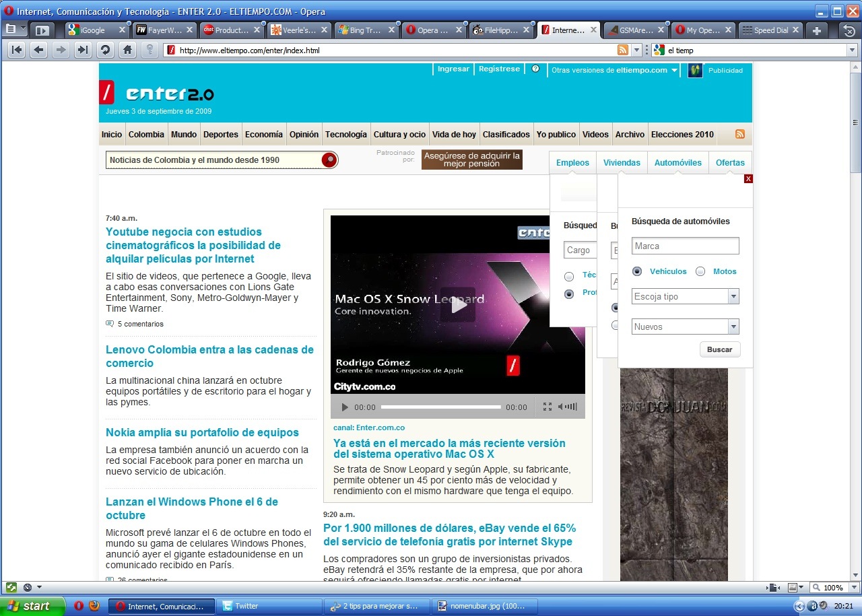Click the Buscar button
Screen dimensions: 862x616
tap(720, 349)
